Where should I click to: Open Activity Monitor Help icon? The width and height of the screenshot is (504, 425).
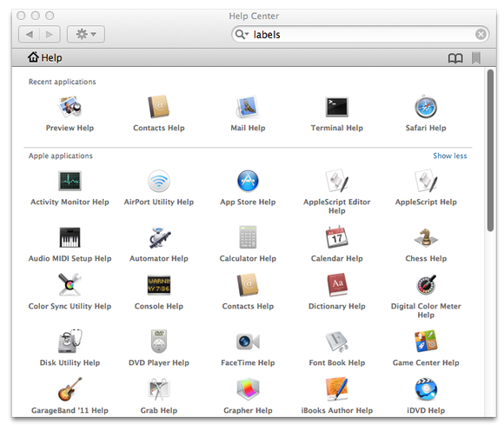70,181
